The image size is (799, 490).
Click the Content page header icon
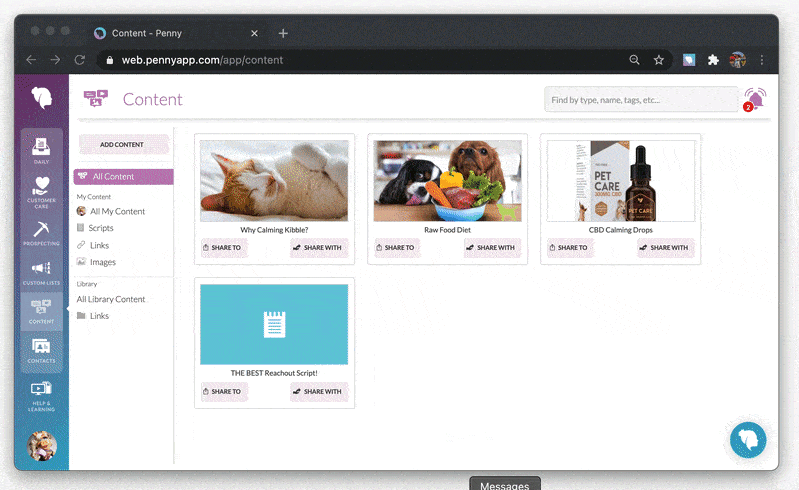coord(96,98)
